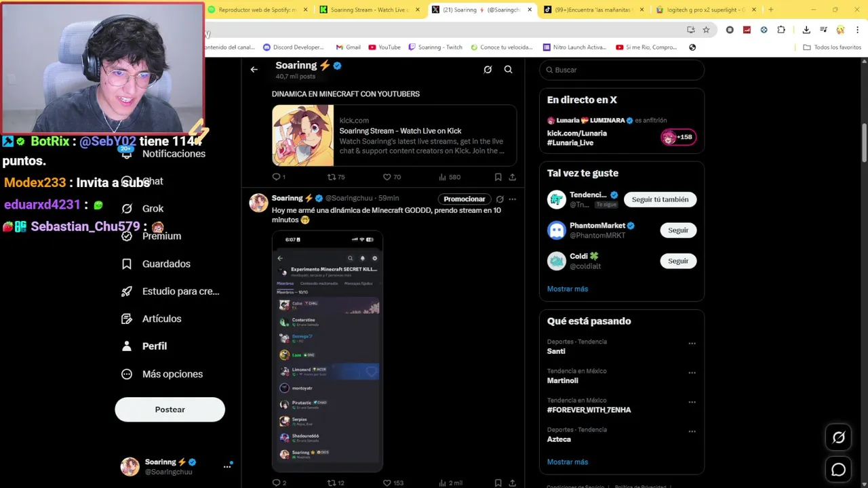Image resolution: width=868 pixels, height=488 pixels.
Task: Click the Buscar search field
Action: coord(622,70)
